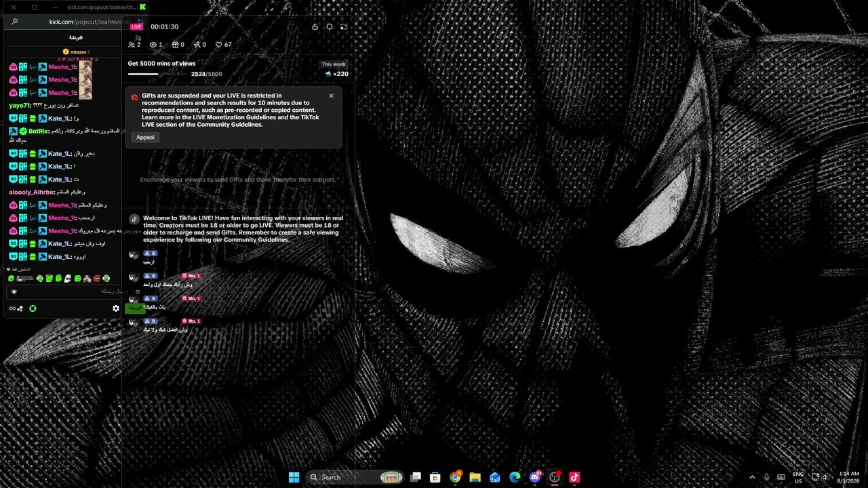868x488 pixels.
Task: Click the magnifier icon beside the Kick URL
Action: (x=14, y=22)
